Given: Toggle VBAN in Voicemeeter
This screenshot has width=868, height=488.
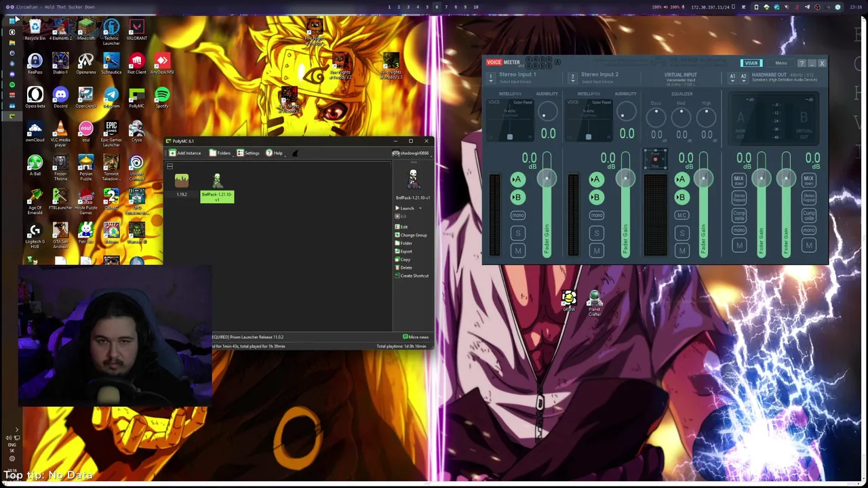Looking at the screenshot, I should click(751, 63).
